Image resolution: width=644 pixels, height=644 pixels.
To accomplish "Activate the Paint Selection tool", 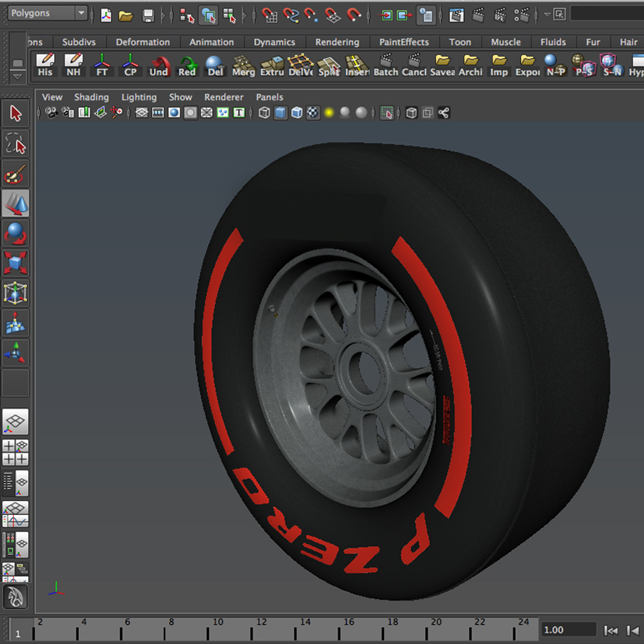I will pos(16,174).
